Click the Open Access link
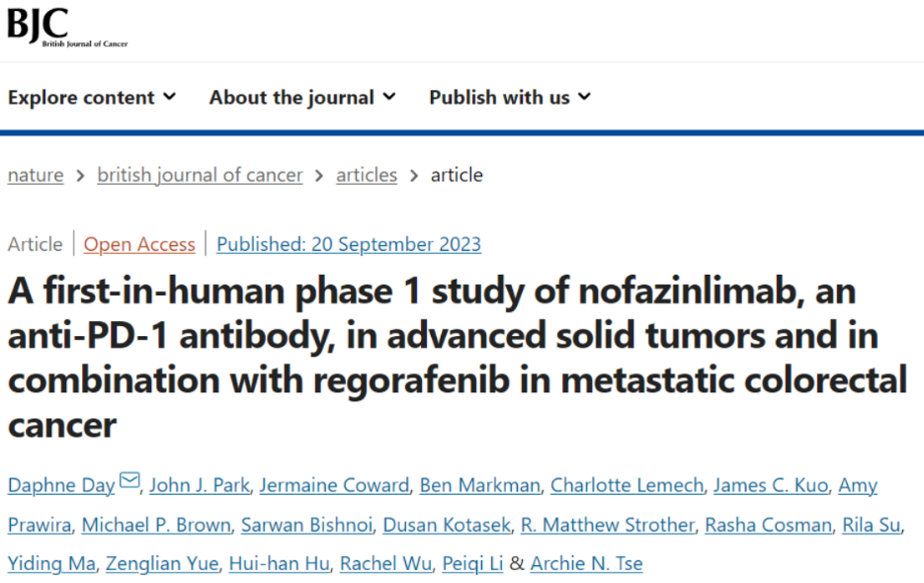924x583 pixels. (x=139, y=244)
